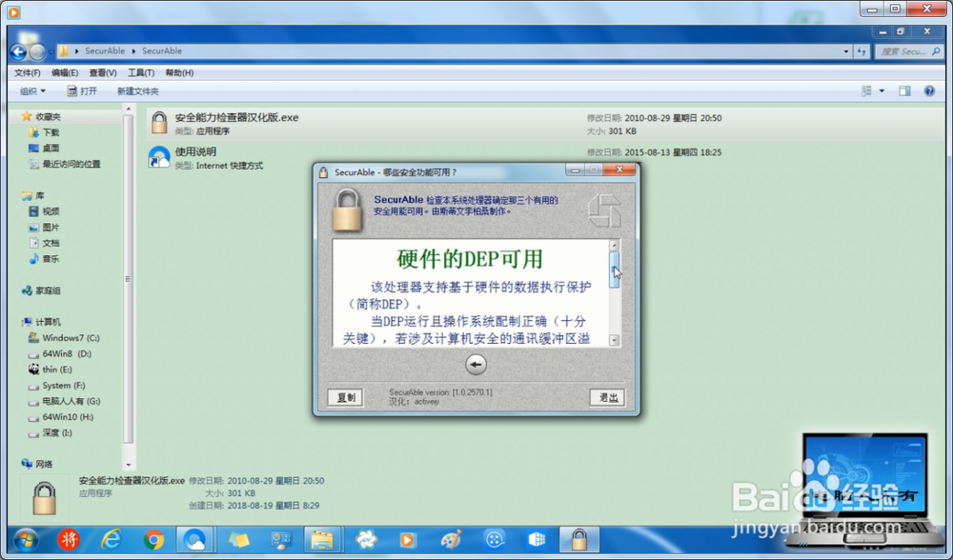Image resolution: width=953 pixels, height=560 pixels.
Task: Click 库 in navigation pane
Action: (39, 195)
